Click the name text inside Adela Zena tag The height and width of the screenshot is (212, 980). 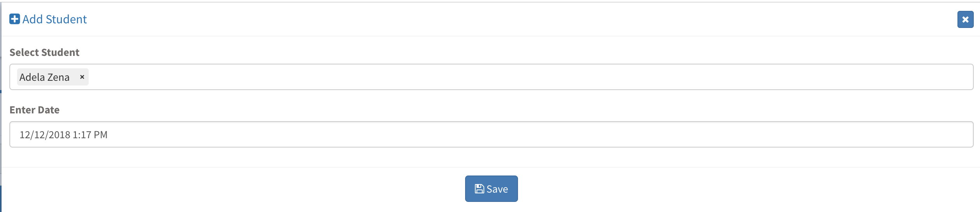click(x=44, y=77)
